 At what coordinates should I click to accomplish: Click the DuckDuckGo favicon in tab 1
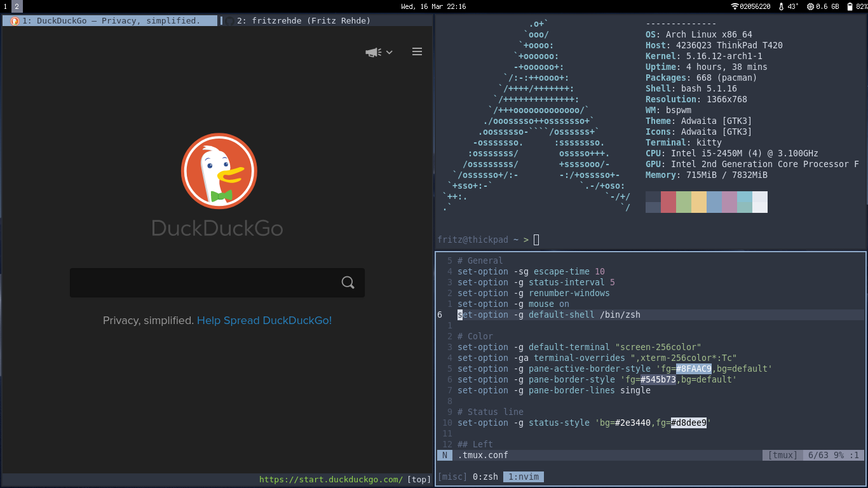click(x=15, y=21)
